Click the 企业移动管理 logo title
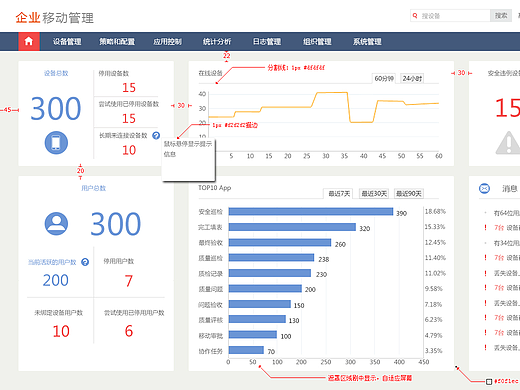 pyautogui.click(x=55, y=18)
